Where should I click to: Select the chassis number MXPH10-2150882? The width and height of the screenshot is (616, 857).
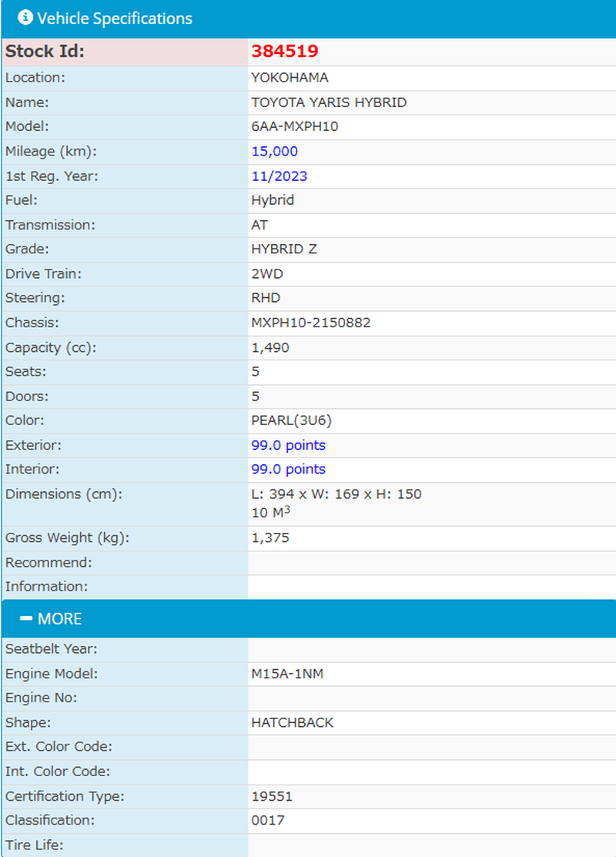point(311,323)
